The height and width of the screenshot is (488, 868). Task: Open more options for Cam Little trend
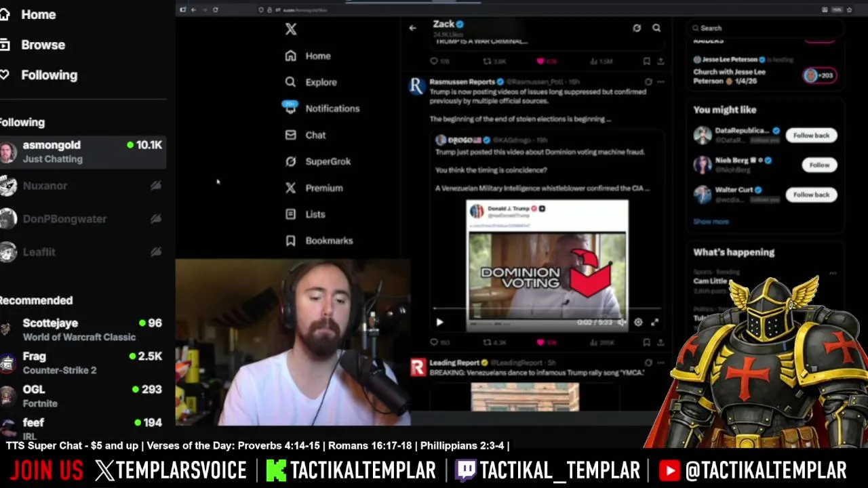point(833,273)
